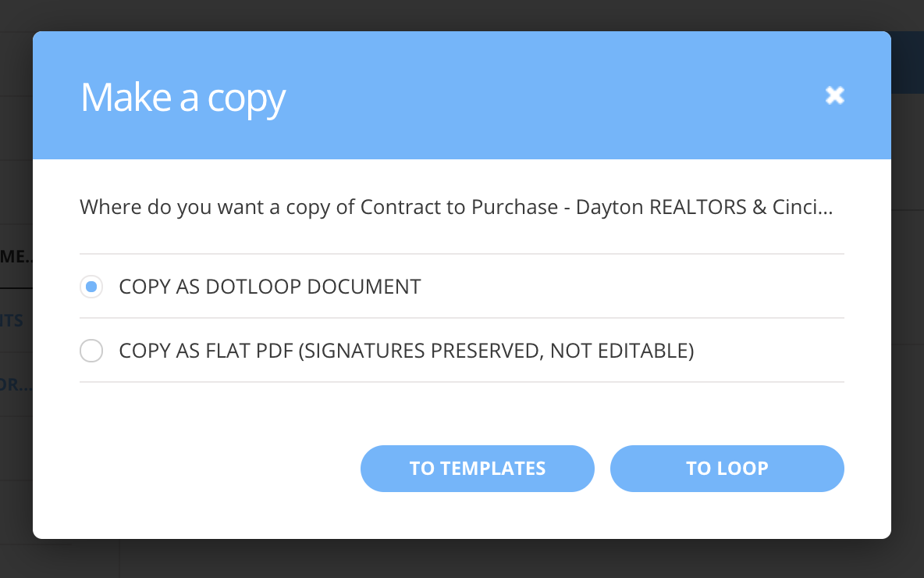Click the COPY AS DOTLOOP DOCUMENT label text
Image resolution: width=924 pixels, height=578 pixels.
click(x=269, y=287)
